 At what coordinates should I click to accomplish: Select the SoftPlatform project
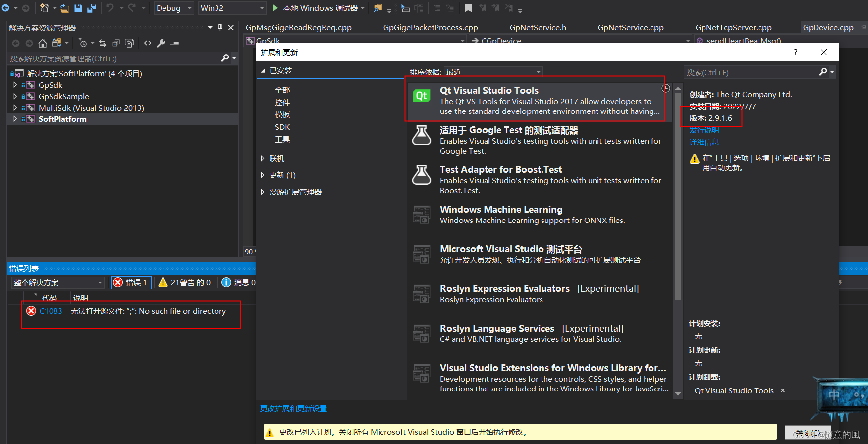(x=62, y=119)
